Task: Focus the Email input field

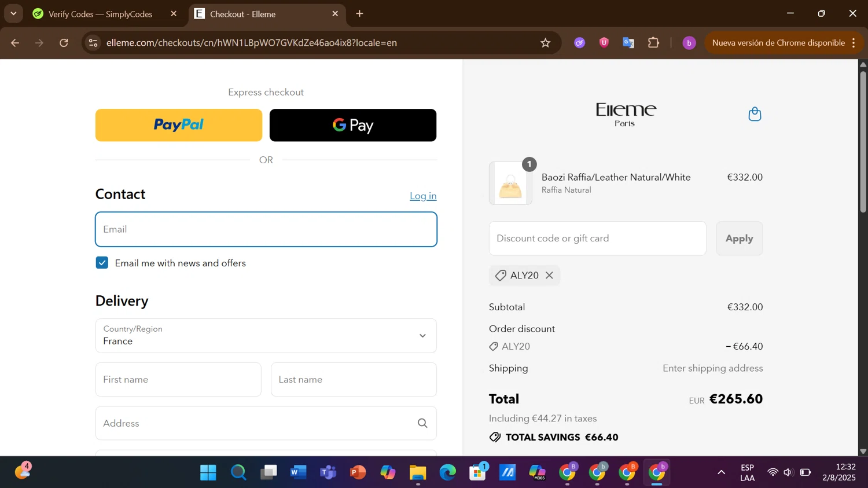Action: 266,229
